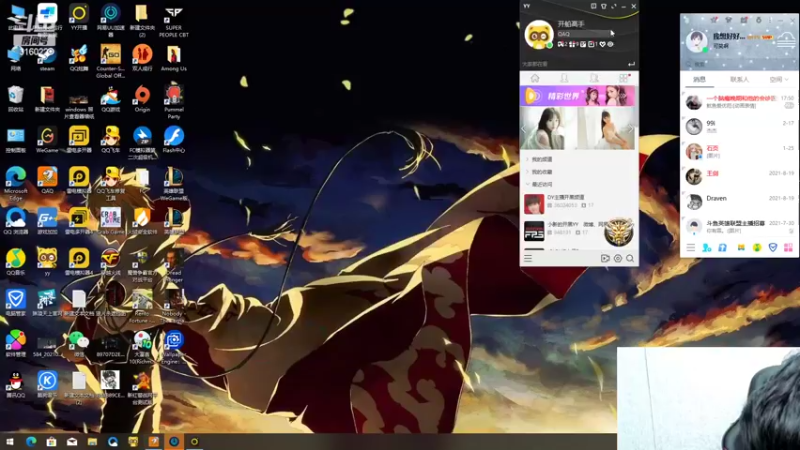Click the YY video camera bottom icon
800x450 pixels.
click(x=605, y=258)
